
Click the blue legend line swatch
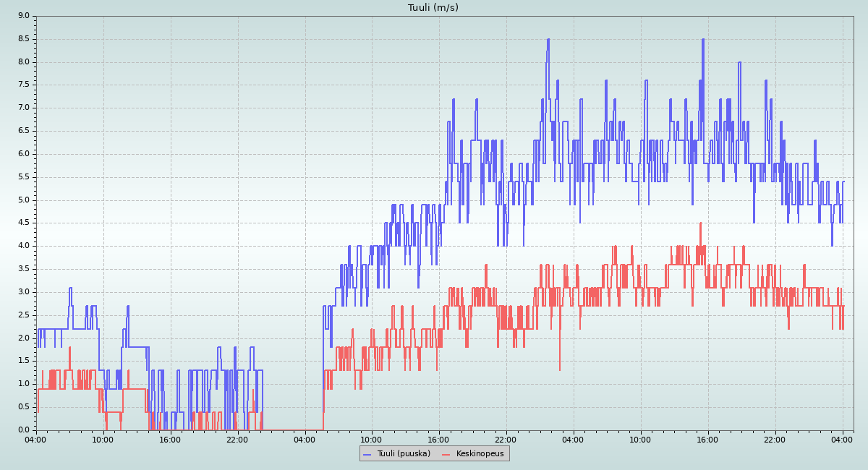[367, 454]
